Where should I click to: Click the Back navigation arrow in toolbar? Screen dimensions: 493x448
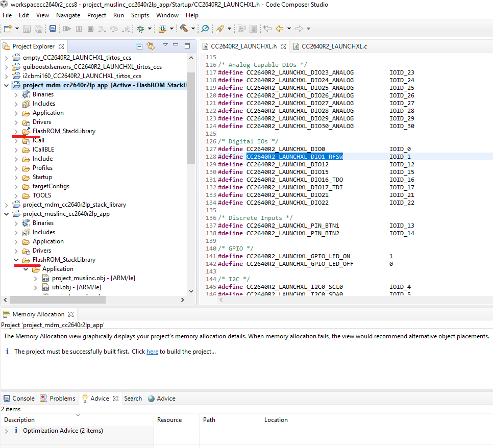point(280,29)
